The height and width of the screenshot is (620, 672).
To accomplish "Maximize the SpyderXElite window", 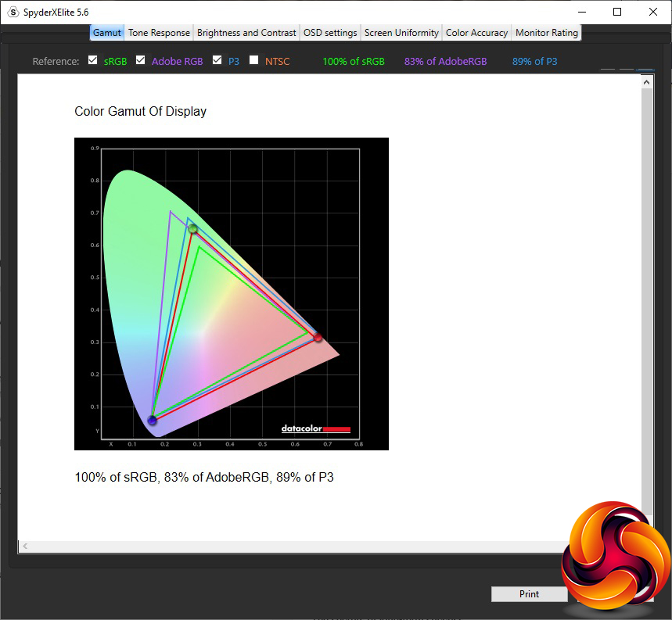I will (617, 13).
